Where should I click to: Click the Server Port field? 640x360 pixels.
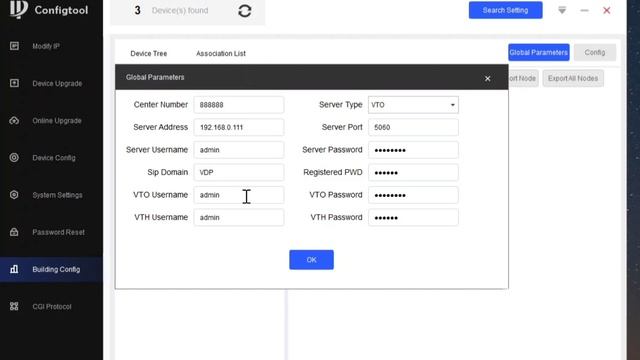[413, 127]
